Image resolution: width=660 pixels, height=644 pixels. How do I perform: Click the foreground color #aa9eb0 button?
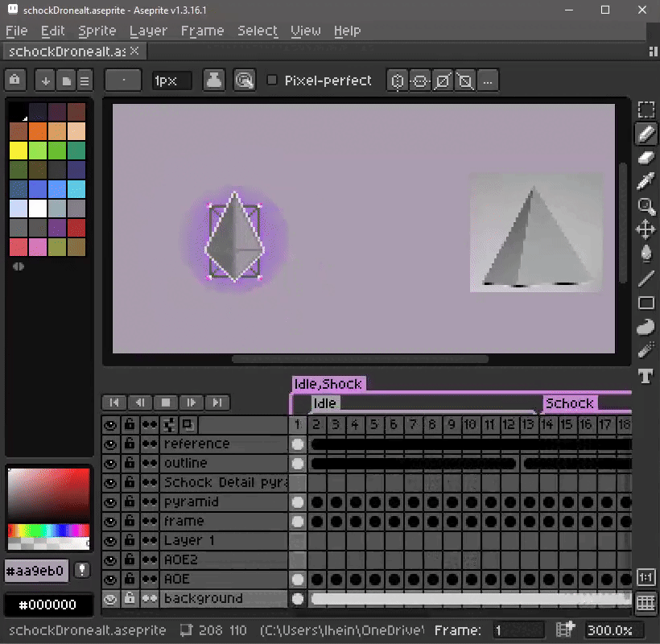tap(36, 571)
